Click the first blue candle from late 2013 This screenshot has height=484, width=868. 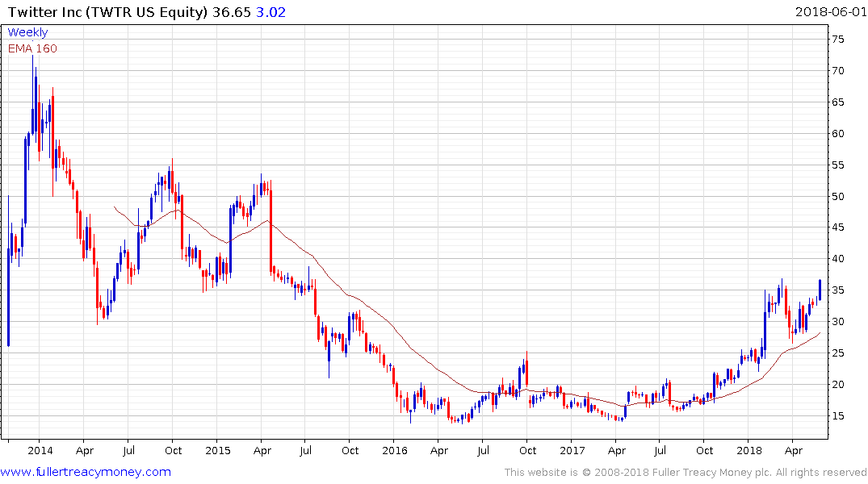(8, 270)
